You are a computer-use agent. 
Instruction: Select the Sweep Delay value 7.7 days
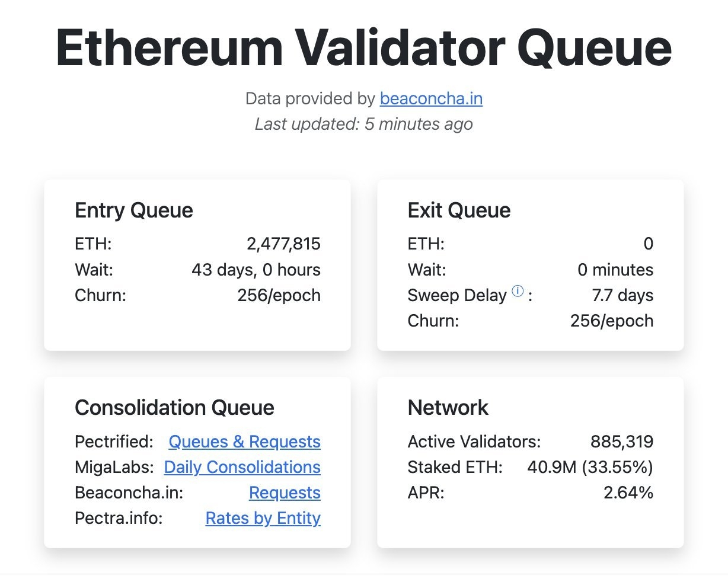click(x=622, y=295)
